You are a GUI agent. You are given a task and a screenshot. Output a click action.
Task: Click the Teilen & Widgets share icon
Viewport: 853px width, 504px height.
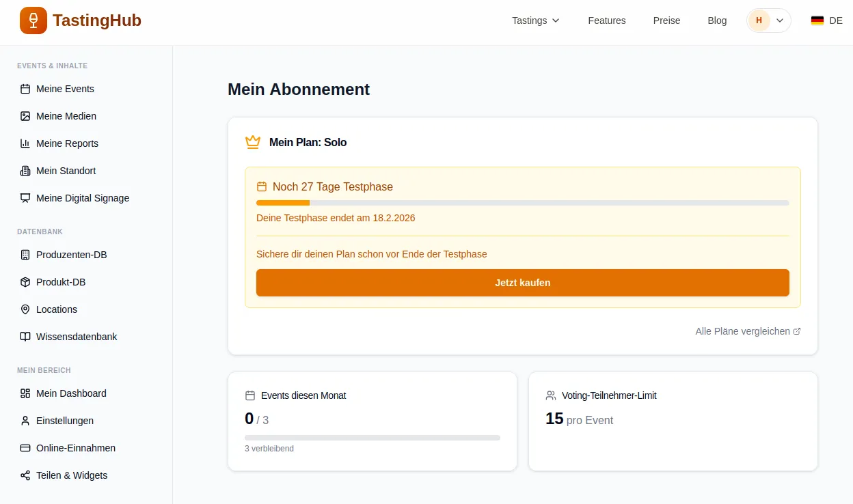pos(25,475)
